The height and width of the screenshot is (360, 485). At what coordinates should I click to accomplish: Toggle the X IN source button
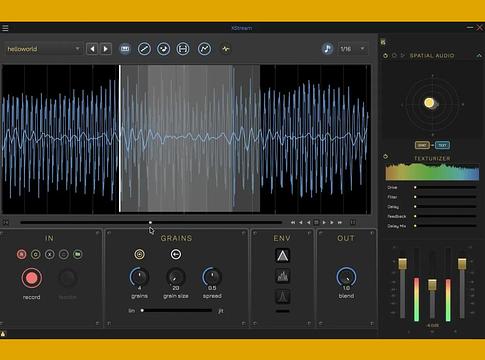point(50,254)
